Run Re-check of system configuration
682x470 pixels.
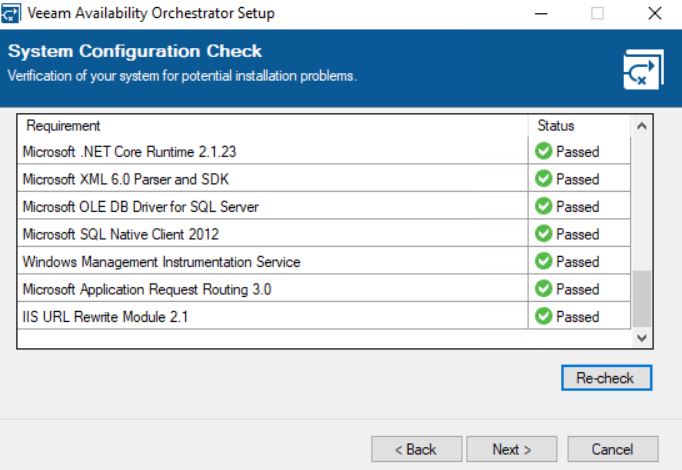606,378
